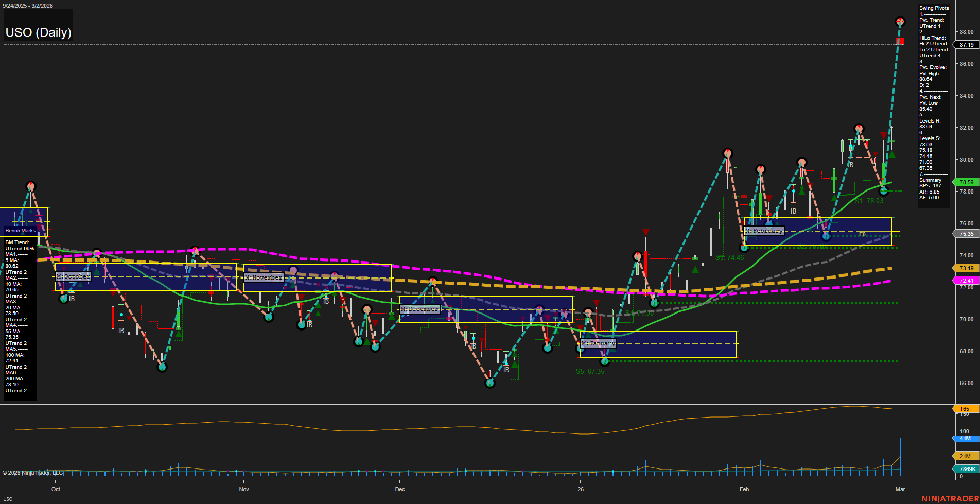
Task: Select the M:October monthly range label
Action: (x=73, y=277)
